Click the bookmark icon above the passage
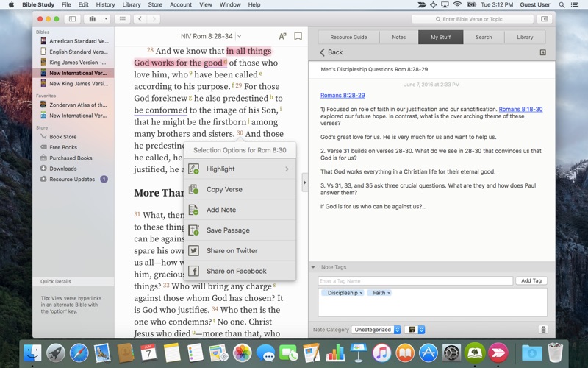Viewport: 588px width, 368px height. 298,36
